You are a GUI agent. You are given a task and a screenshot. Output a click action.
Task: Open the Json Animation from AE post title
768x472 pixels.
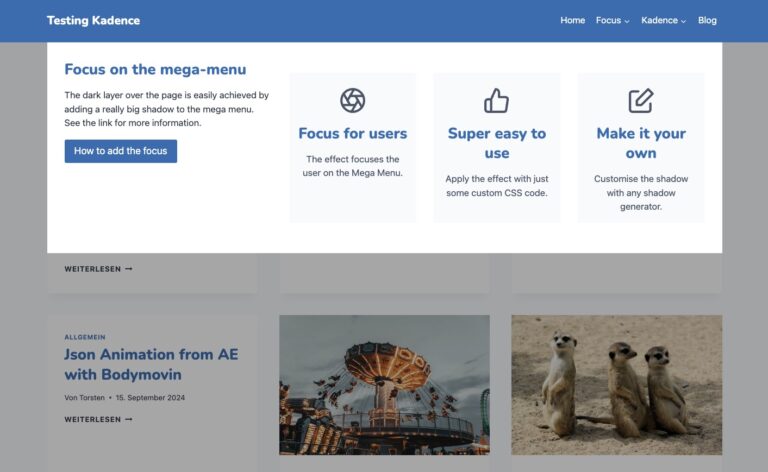[151, 364]
